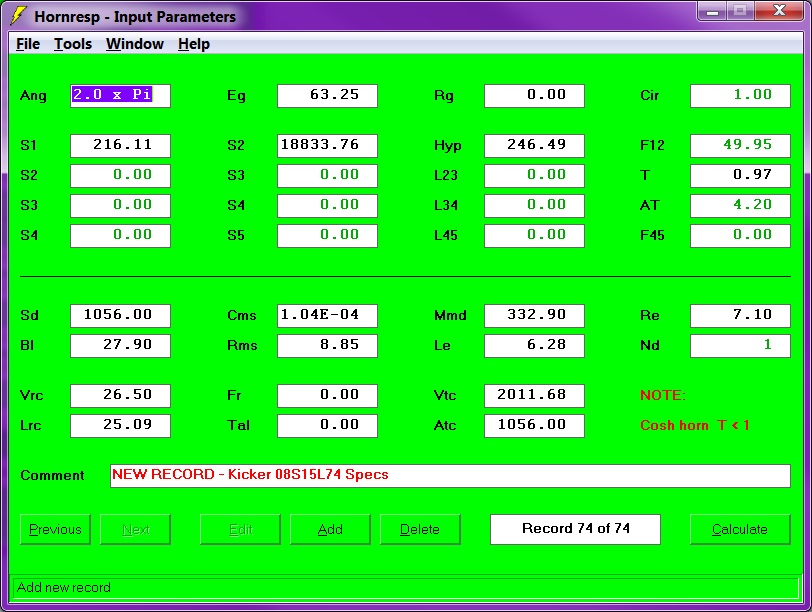Click the Next record button
This screenshot has height=612, width=812.
[x=135, y=529]
